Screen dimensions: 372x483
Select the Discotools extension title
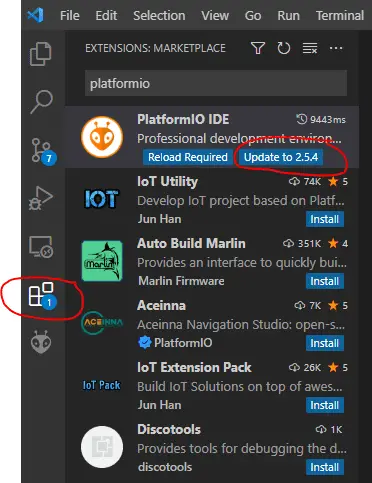(169, 429)
